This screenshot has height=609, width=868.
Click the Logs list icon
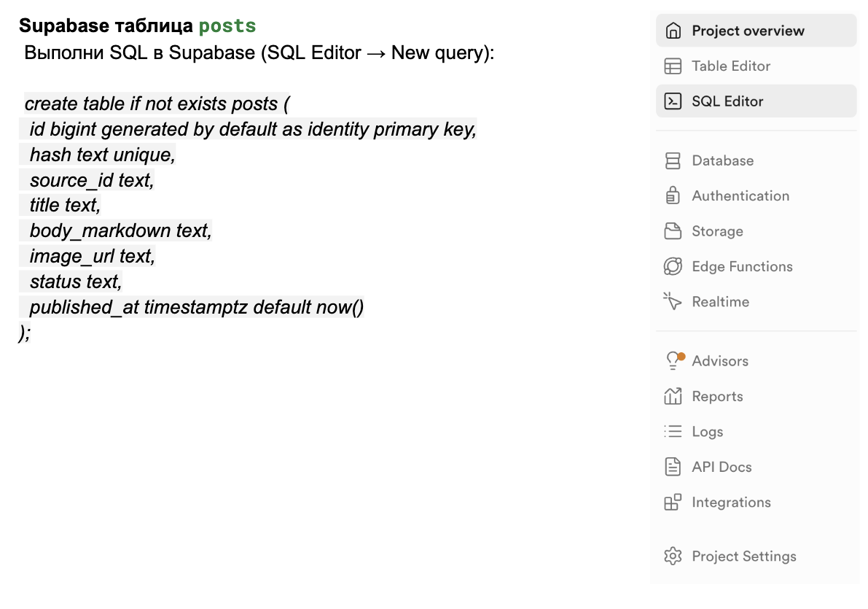click(x=673, y=432)
